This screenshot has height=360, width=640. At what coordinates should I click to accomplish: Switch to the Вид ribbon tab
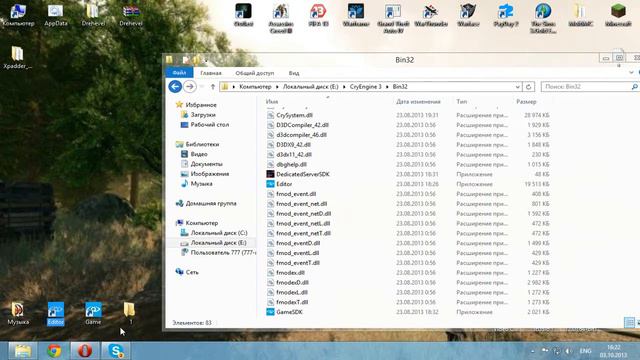(x=294, y=73)
